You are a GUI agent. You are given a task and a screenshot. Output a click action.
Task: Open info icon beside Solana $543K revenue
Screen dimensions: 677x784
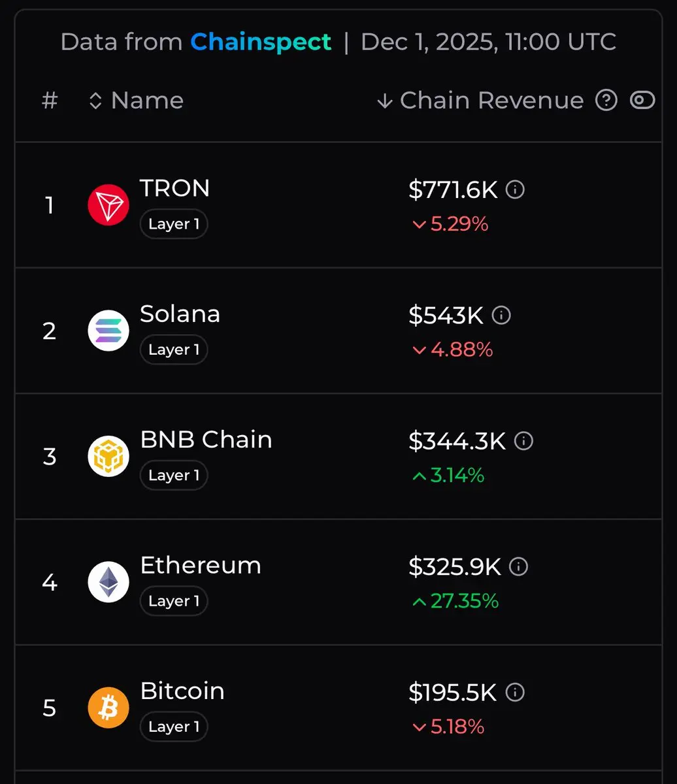point(501,316)
